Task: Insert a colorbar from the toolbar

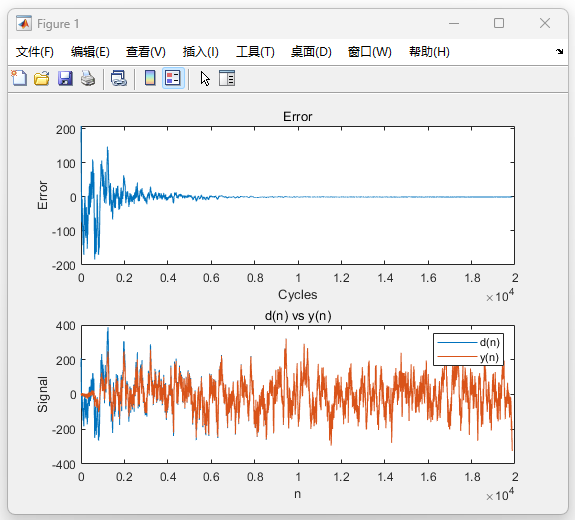Action: pyautogui.click(x=150, y=78)
